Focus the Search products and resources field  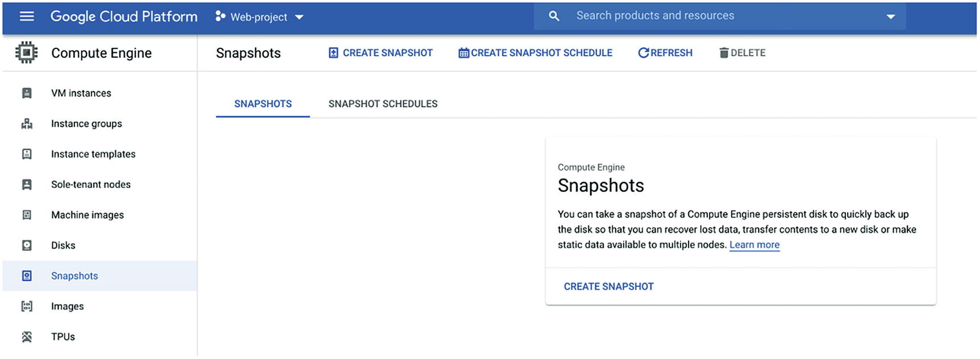(710, 16)
